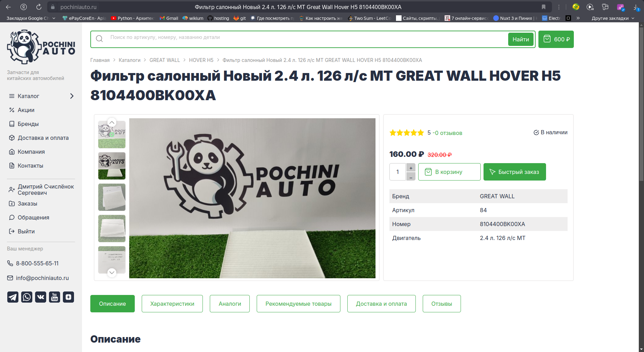
Task: Switch to the Аналоги tab
Action: [x=230, y=304]
